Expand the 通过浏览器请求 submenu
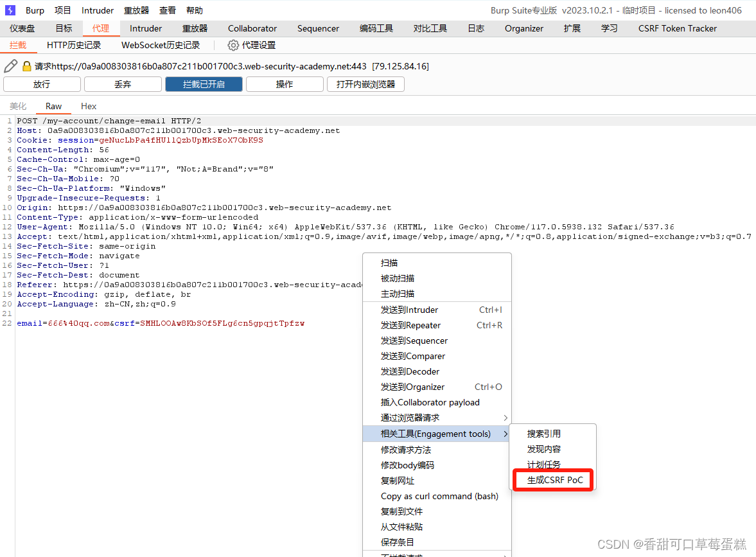Viewport: 756px width, 557px height. 437,418
